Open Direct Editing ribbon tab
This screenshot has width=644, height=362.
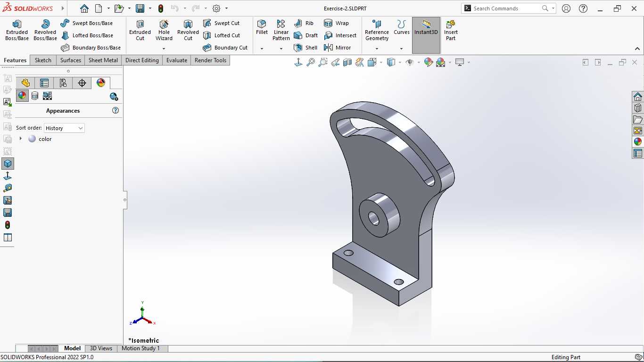[x=142, y=60]
